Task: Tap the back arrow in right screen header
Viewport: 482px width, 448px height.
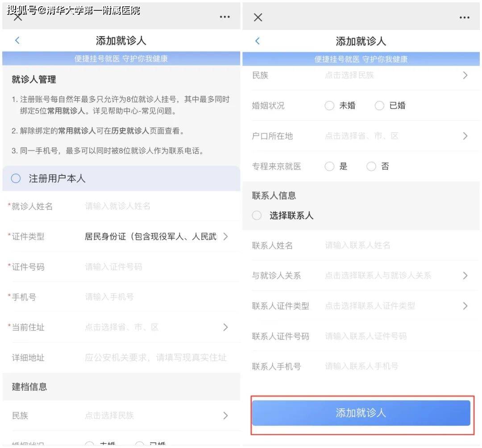Action: click(257, 41)
